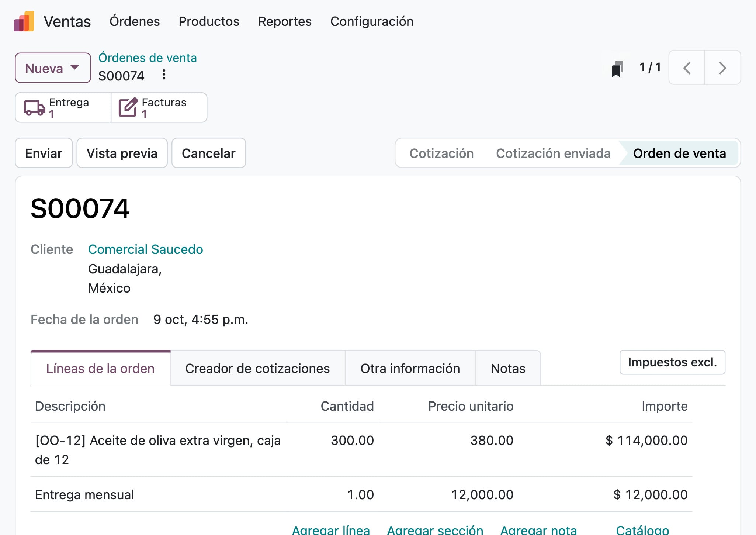Expand the Nueva dropdown button
The width and height of the screenshot is (756, 535).
[x=53, y=68]
